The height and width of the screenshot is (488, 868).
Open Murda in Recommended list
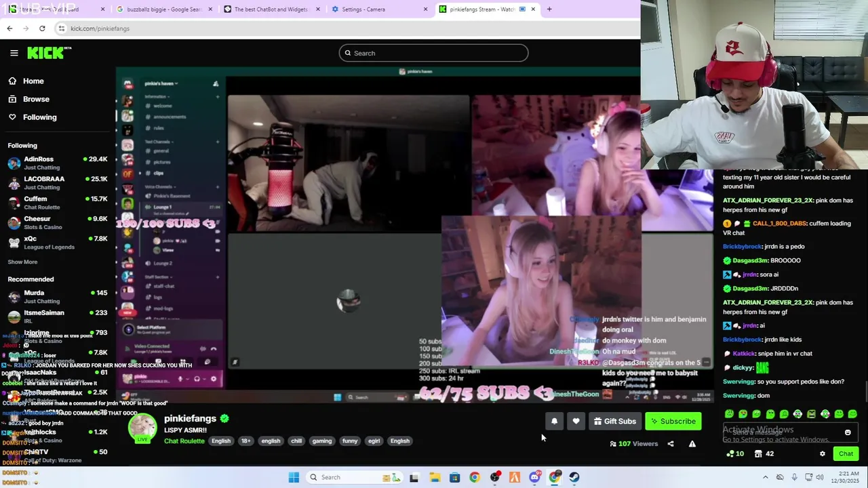point(58,296)
